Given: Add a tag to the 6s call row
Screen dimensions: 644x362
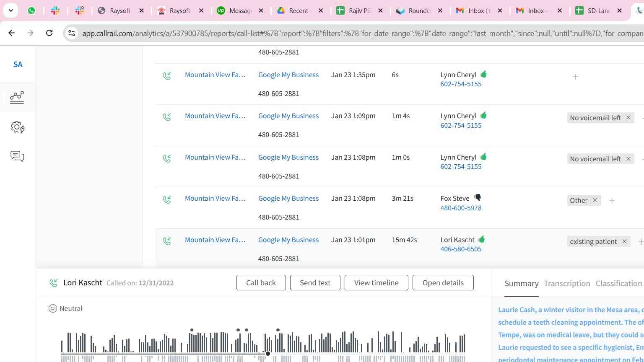Looking at the screenshot, I should pyautogui.click(x=576, y=77).
